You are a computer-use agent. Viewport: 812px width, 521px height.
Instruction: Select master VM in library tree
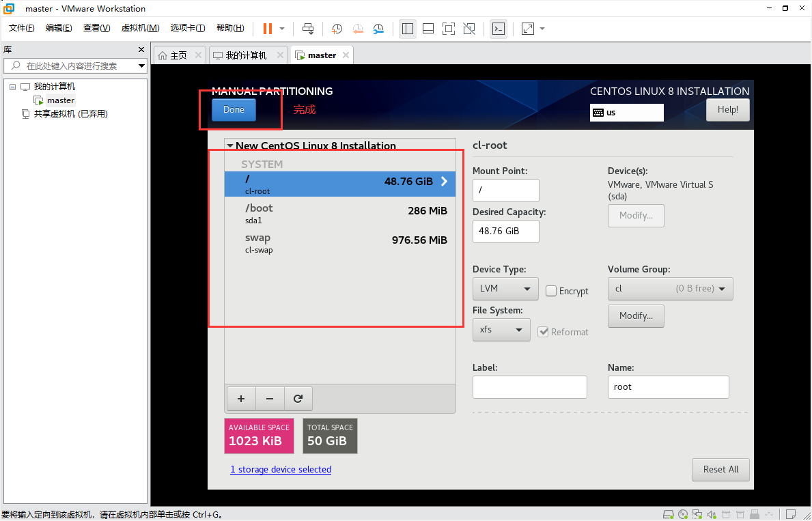(55, 100)
